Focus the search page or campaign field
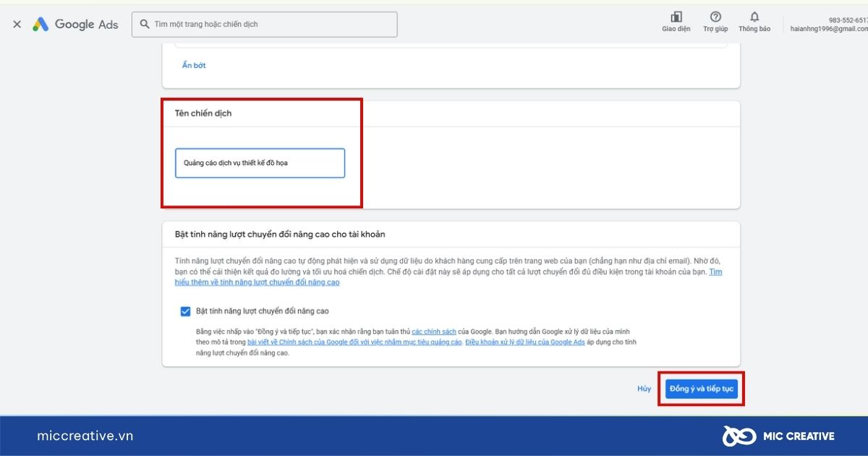Viewport: 868px width, 456px height. point(265,24)
